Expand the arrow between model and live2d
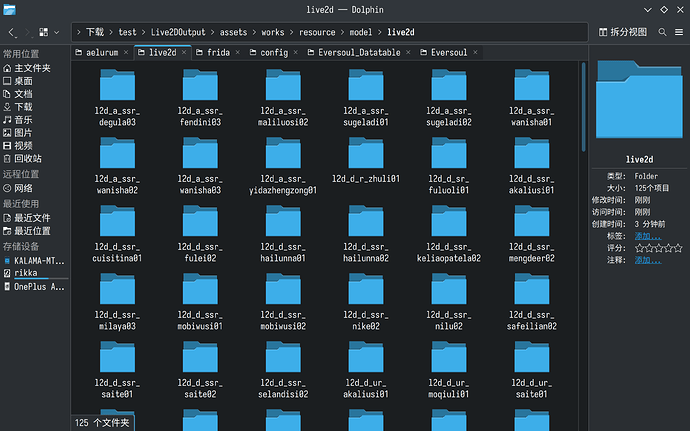The height and width of the screenshot is (431, 690). (x=379, y=32)
